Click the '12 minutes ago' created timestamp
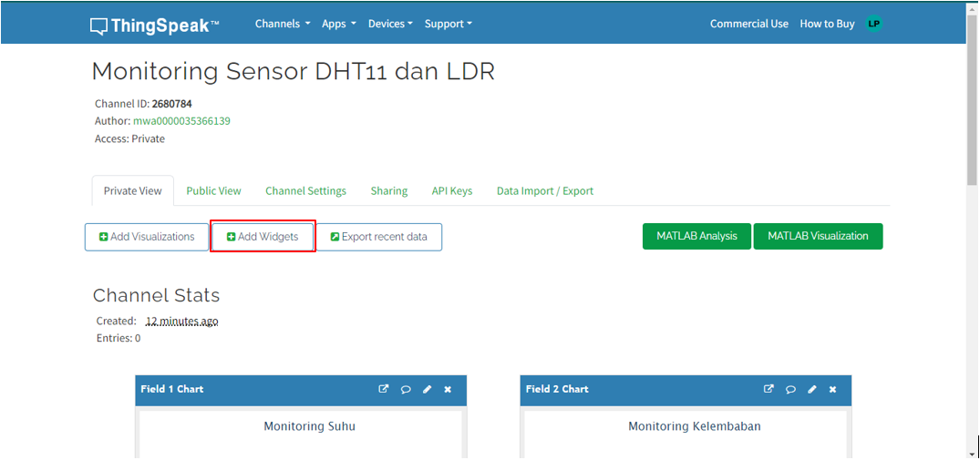Viewport: 980px width, 460px height. coord(182,321)
